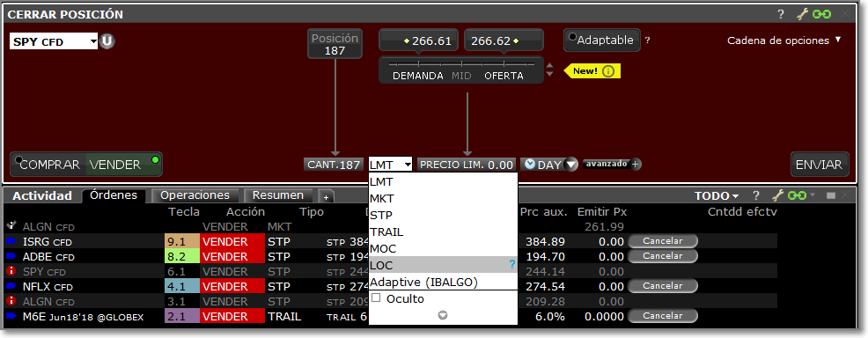868x338 pixels.
Task: Click the 266.61 bid price button
Action: pyautogui.click(x=418, y=40)
